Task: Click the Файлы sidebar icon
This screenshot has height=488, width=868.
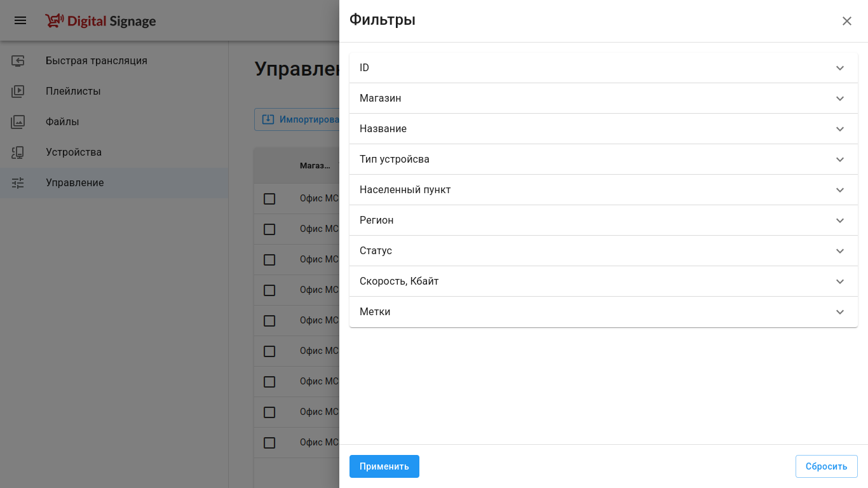Action: coord(18,122)
